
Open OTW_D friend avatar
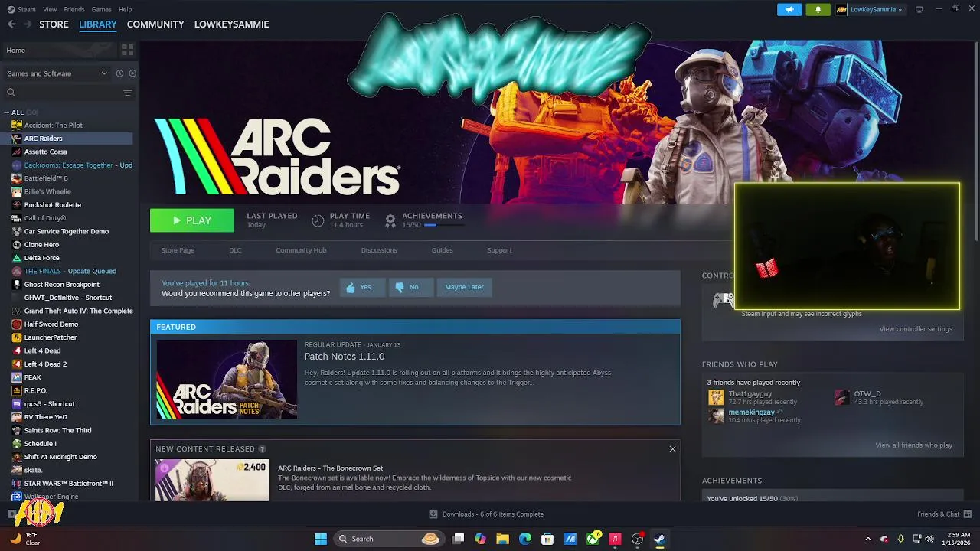point(842,397)
